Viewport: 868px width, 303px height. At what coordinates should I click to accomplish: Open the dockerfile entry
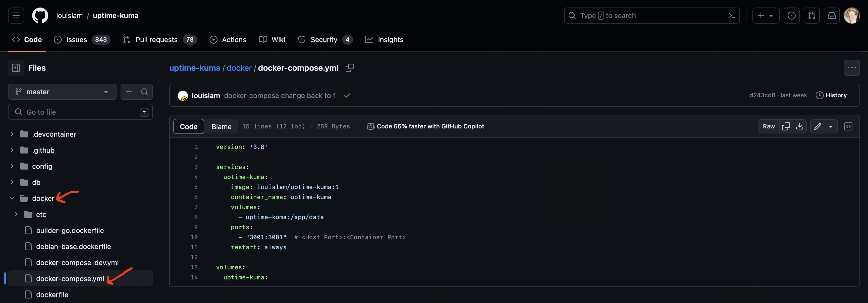52,294
